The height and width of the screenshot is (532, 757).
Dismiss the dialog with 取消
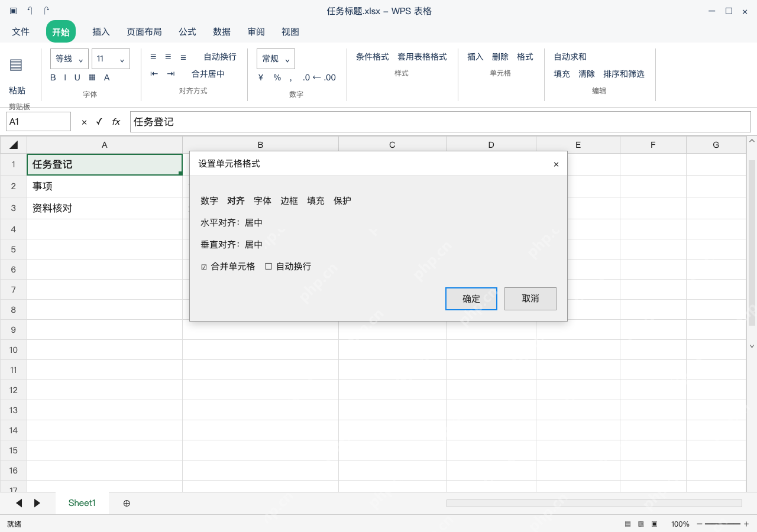point(530,299)
